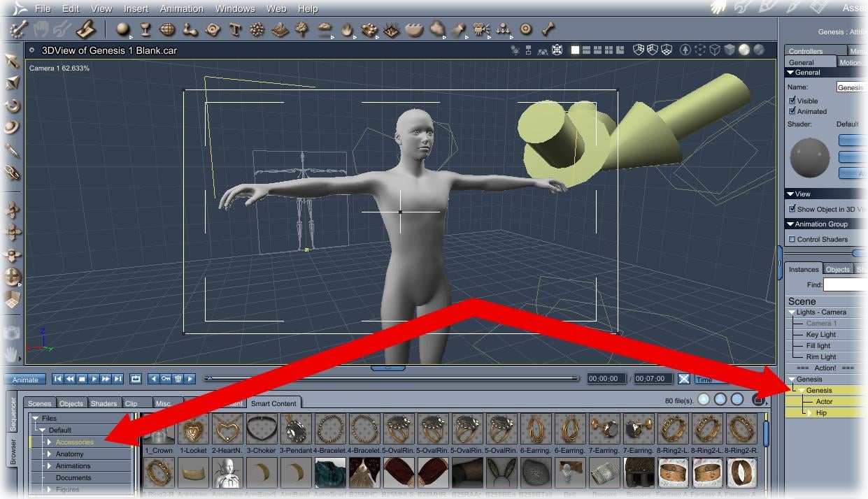Viewport: 868px width, 499px height.
Task: Select the stamp-like tool in top-left toolbar
Action: pos(85,29)
